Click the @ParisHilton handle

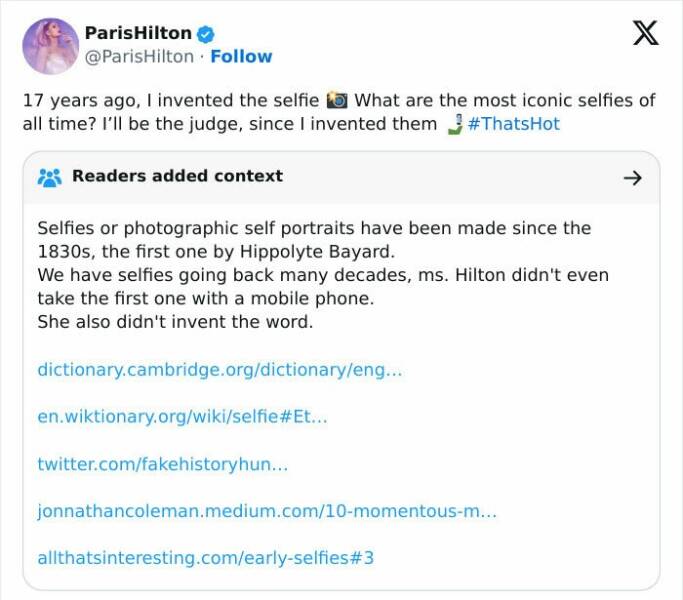click(139, 56)
